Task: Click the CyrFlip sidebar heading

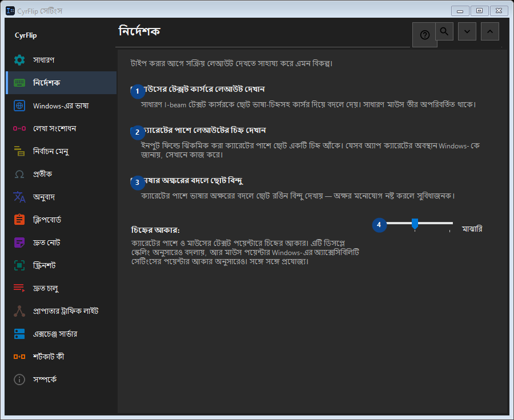Action: click(x=26, y=35)
